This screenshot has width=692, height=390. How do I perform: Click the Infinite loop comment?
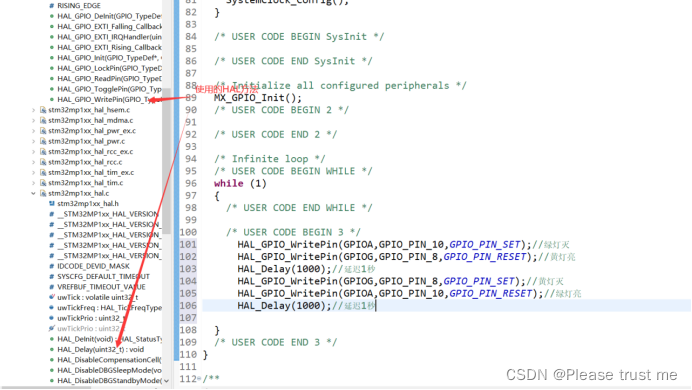click(x=270, y=159)
